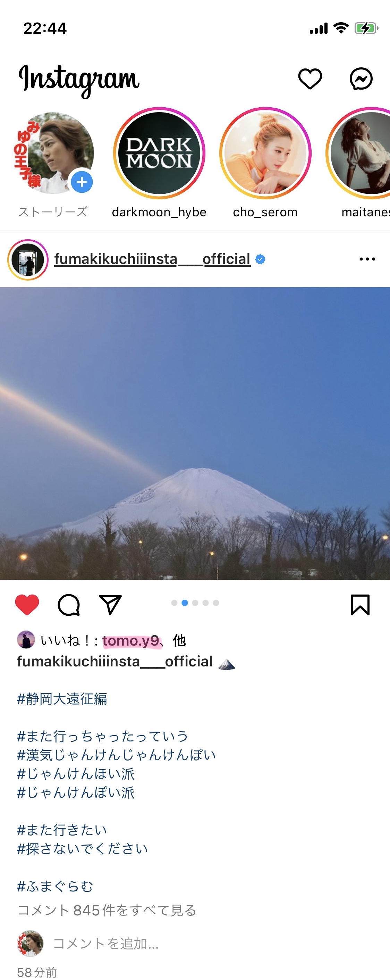This screenshot has height=980, width=390.
Task: Open the three-dot post options menu
Action: pyautogui.click(x=367, y=259)
